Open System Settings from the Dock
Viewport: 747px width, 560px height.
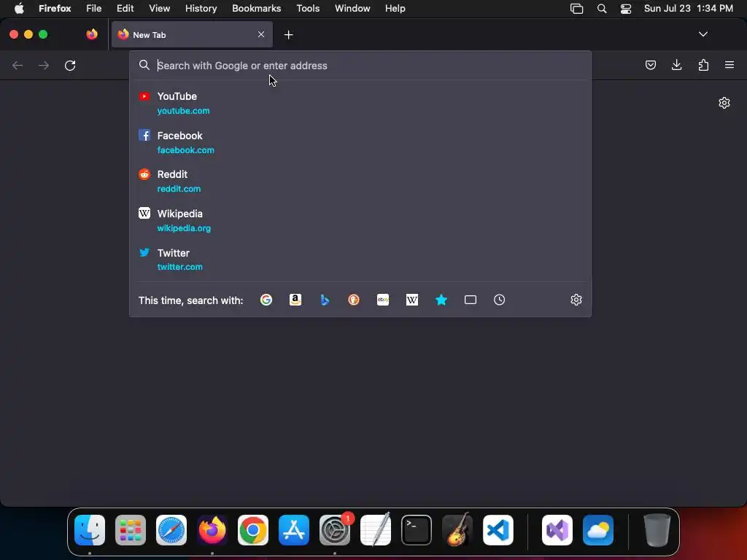[x=335, y=529]
